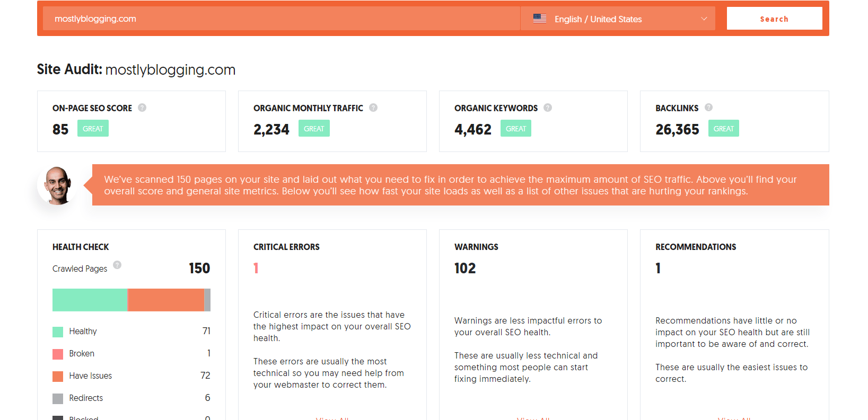Click the US flag icon in the language selector

(540, 19)
